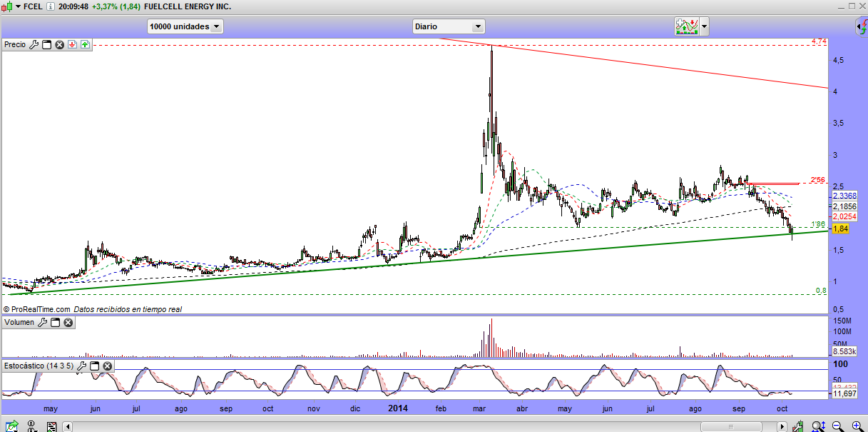The image size is (868, 432).
Task: Click the red-green arrows side panel icon
Action: (x=862, y=27)
